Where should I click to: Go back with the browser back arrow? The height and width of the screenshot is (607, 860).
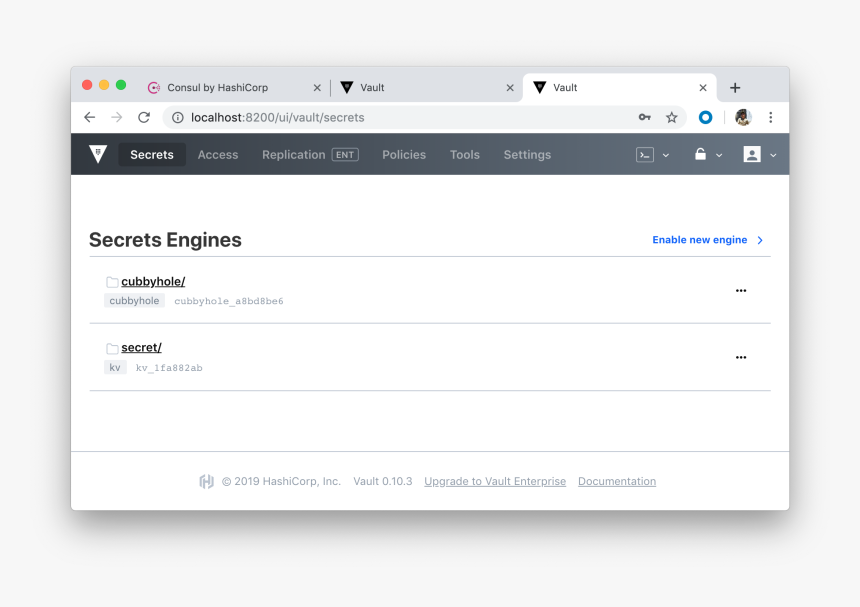(x=89, y=117)
